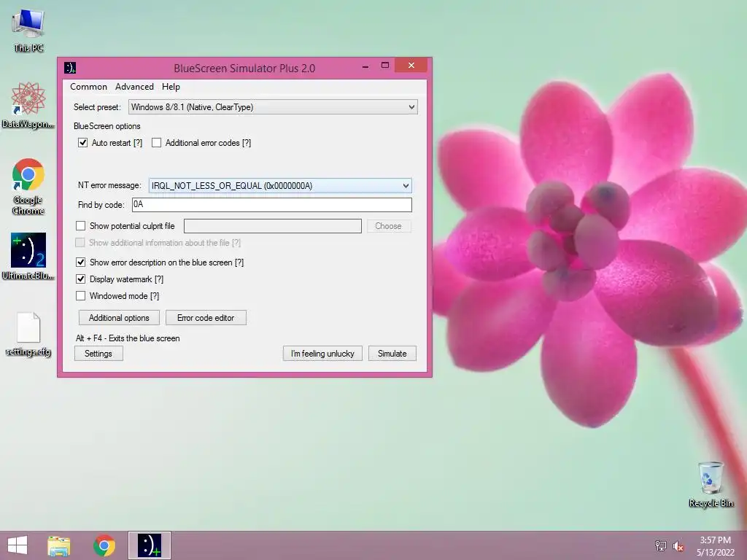This screenshot has height=560, width=747.
Task: Click the network tray icon
Action: (660, 545)
